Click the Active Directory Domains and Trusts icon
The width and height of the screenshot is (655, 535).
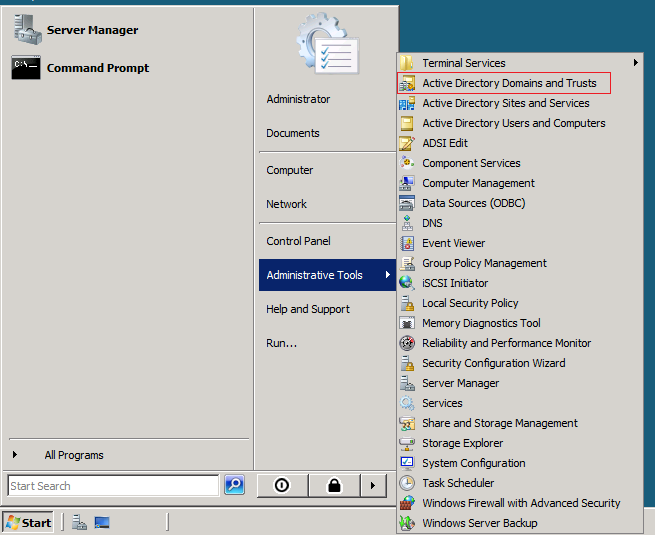point(407,83)
